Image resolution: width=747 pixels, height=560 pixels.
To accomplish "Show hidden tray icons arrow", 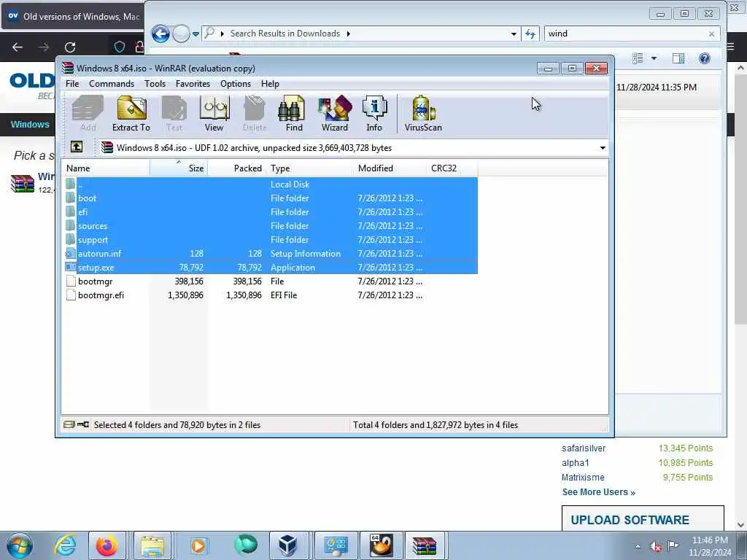I will click(x=638, y=546).
